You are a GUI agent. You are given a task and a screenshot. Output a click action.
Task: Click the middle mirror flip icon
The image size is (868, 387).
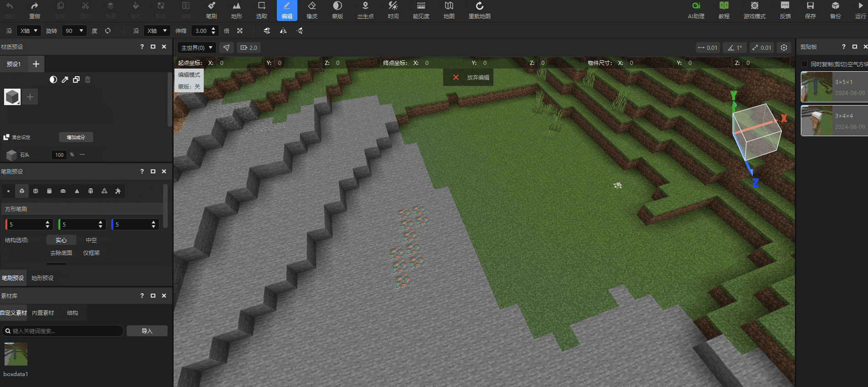coord(283,31)
